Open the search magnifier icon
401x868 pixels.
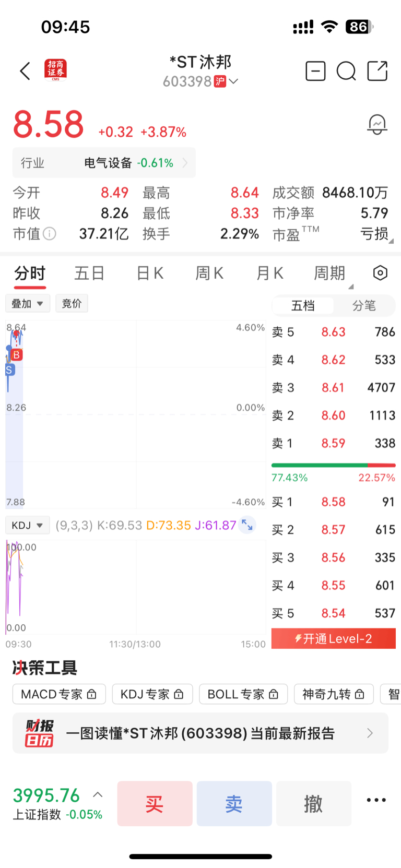pos(346,71)
